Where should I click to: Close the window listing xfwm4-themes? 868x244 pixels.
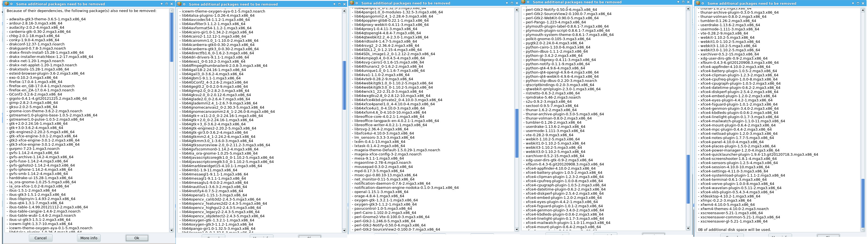[x=863, y=3]
